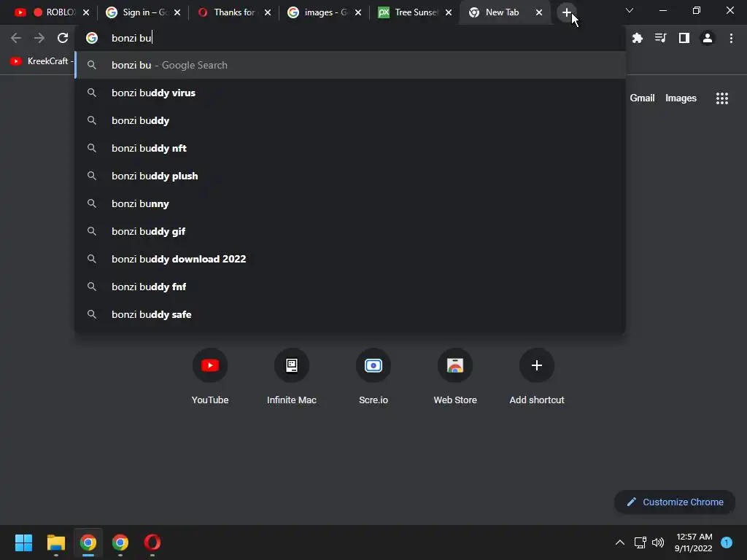Open the Images link
The height and width of the screenshot is (560, 747).
(x=681, y=98)
